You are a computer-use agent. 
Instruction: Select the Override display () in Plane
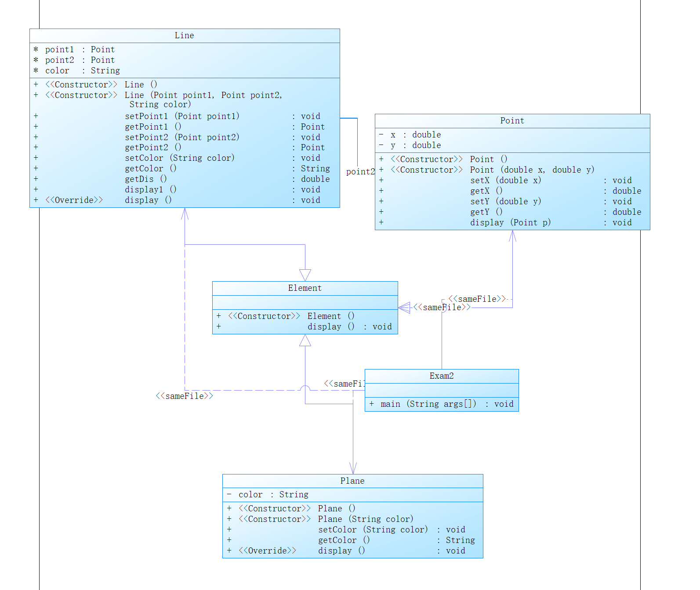pos(341,551)
